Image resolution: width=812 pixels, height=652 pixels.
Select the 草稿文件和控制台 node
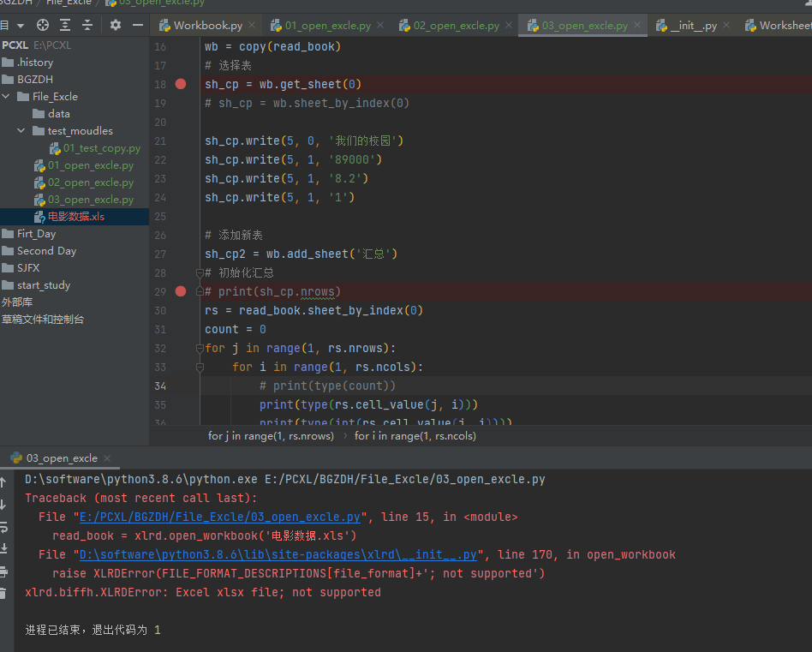pos(43,319)
